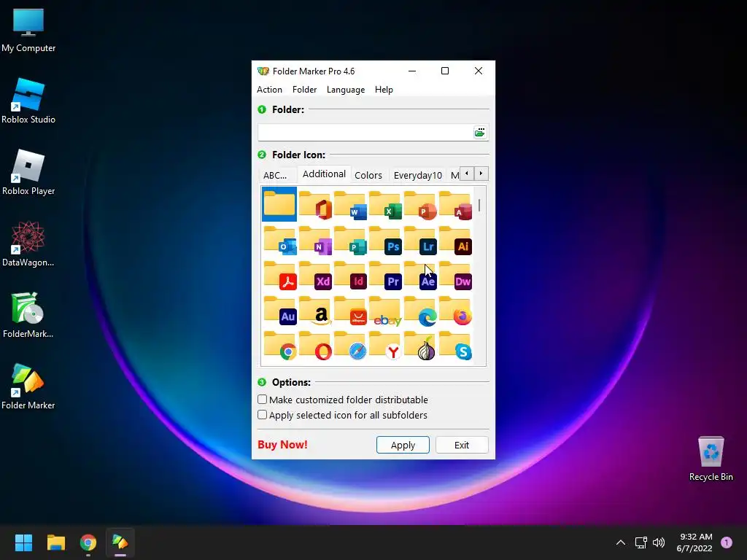Pick the Word folder icon
Viewport: 747px width, 560px height.
point(349,205)
